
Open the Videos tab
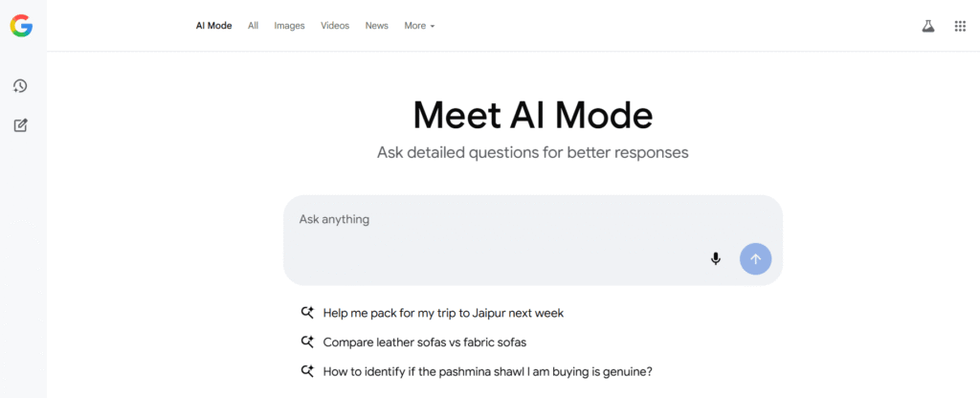point(335,26)
